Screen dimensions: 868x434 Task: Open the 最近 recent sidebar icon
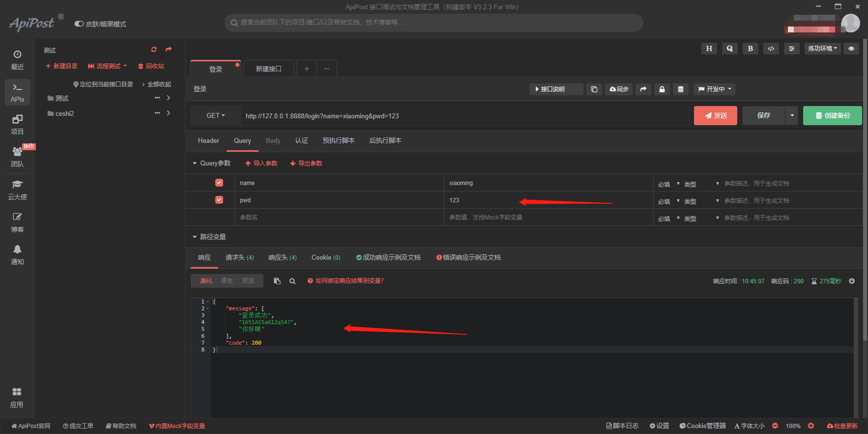pyautogui.click(x=17, y=59)
